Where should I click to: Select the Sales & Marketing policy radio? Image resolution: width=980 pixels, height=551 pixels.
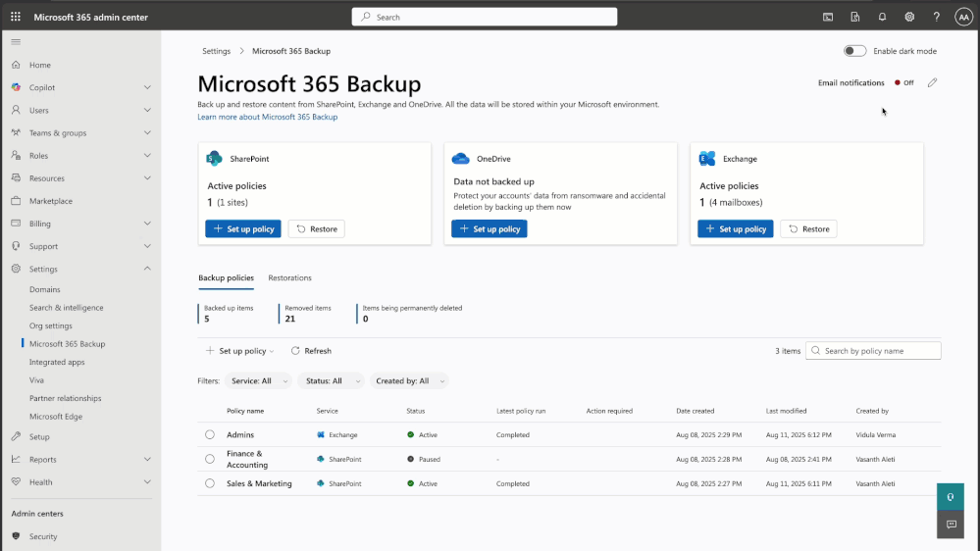(x=210, y=483)
